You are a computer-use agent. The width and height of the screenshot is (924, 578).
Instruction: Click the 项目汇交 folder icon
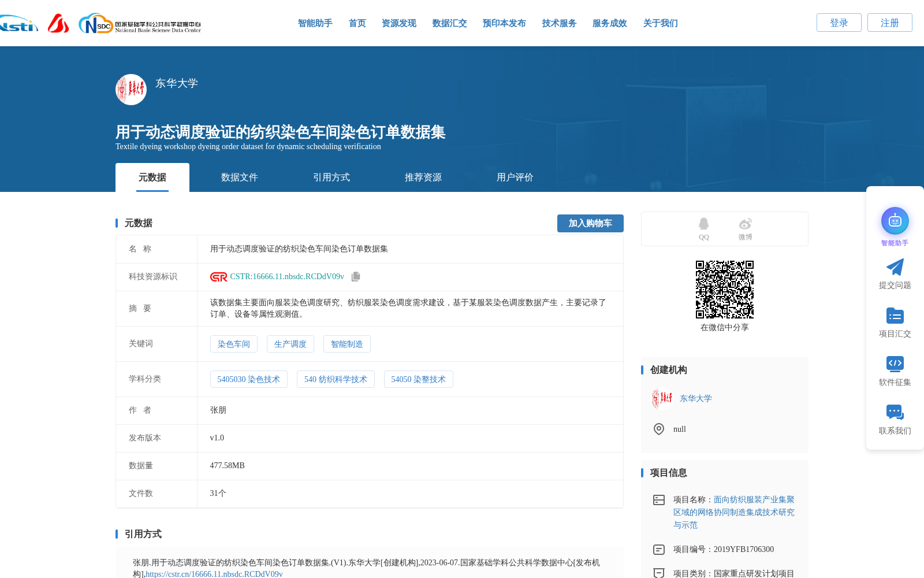895,316
